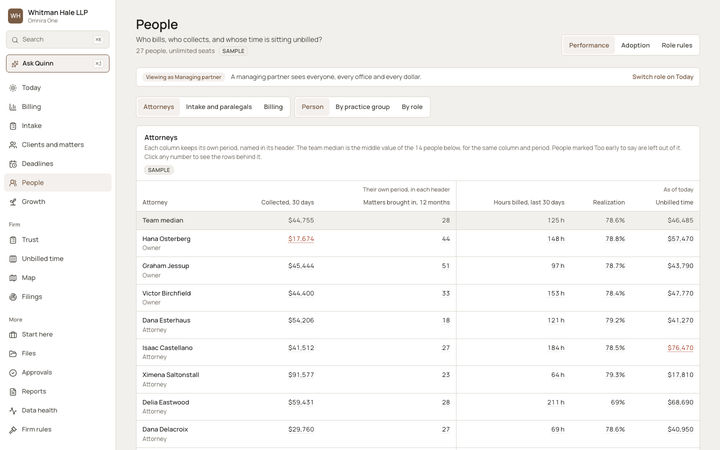The image size is (720, 450).
Task: Click Isaac Castellano's unbilled $76,470
Action: click(x=680, y=348)
